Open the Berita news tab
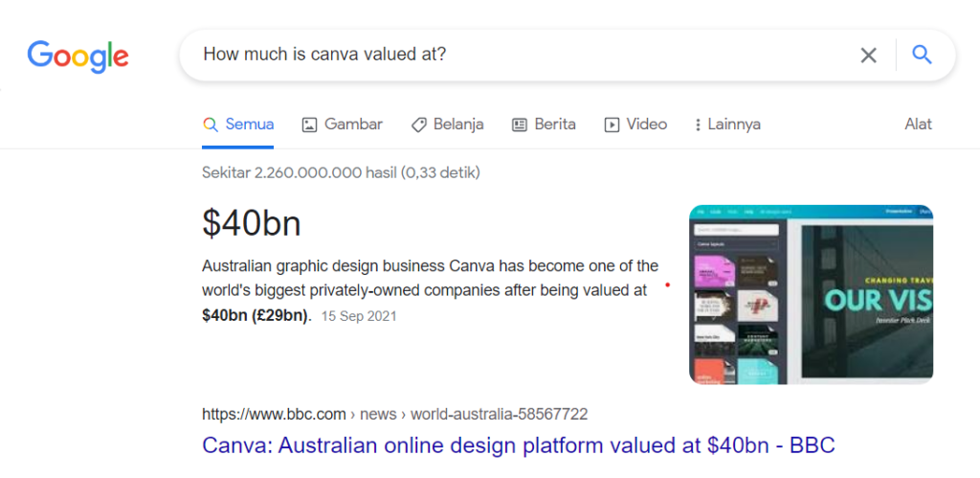Screen dimensions: 980x478 pos(544,125)
